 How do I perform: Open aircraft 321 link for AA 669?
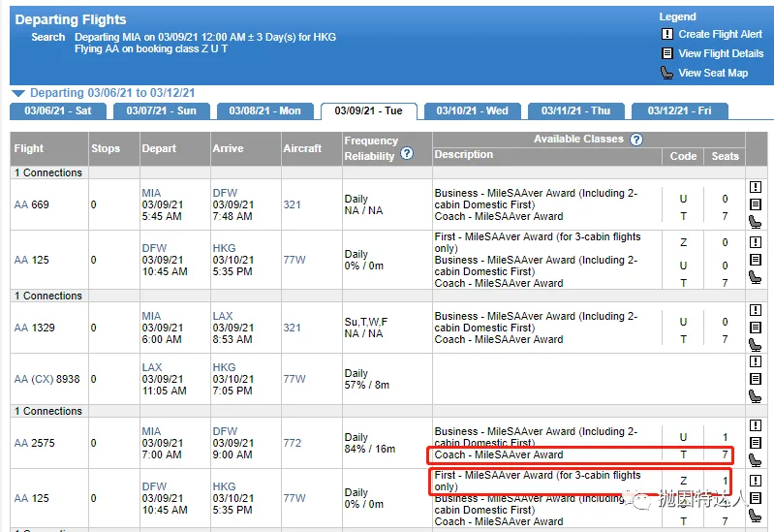tap(293, 204)
